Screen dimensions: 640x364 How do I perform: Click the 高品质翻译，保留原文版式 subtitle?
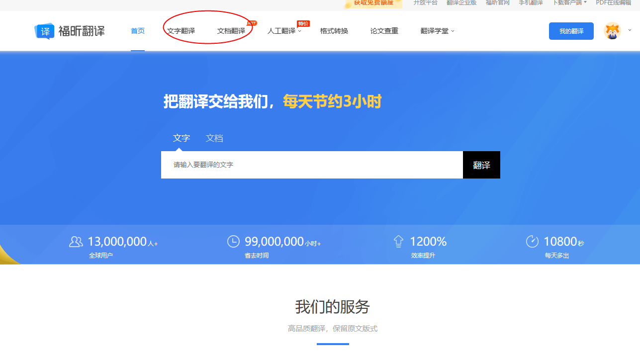tap(332, 329)
